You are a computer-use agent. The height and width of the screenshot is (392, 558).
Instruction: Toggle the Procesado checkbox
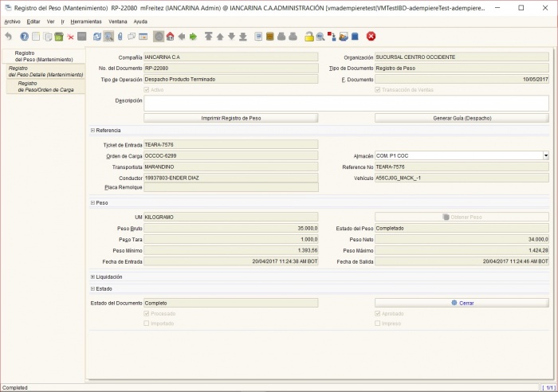point(146,313)
